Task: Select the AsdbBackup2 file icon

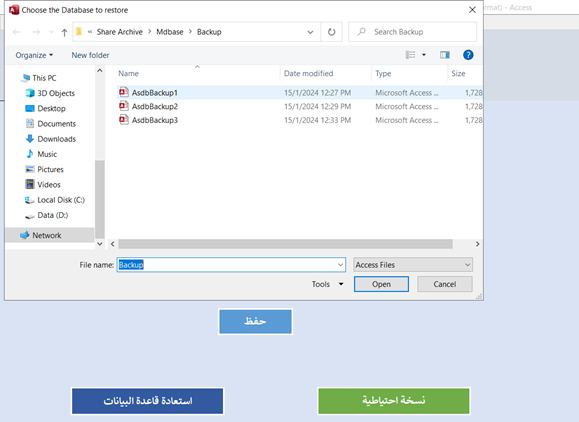Action: point(124,106)
